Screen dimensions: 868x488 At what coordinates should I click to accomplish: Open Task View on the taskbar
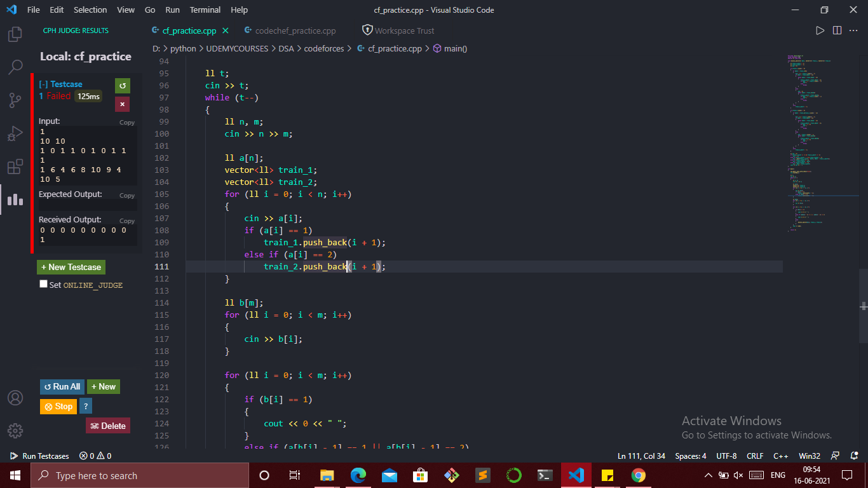295,475
